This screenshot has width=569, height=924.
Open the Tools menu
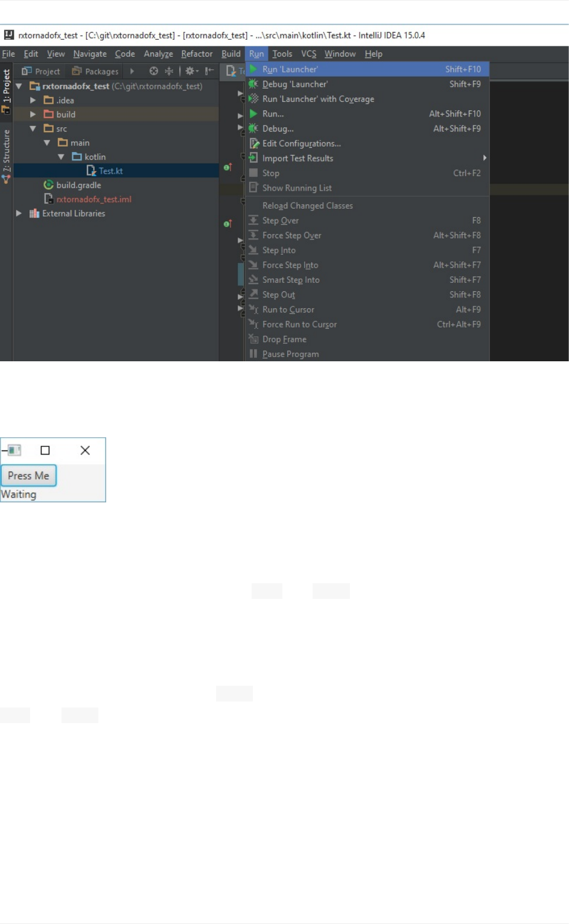(x=282, y=54)
